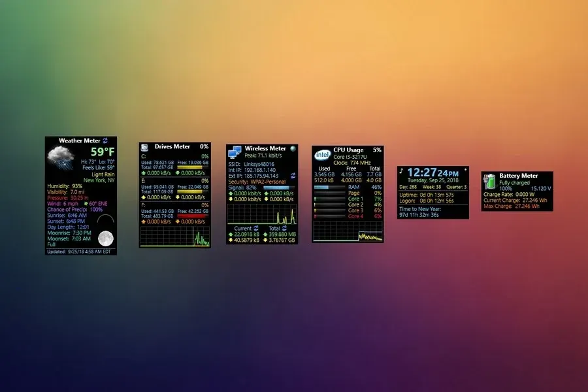Click the RAM usage bar in CPU gadget
Screen dimensions: 588x392
coord(329,187)
